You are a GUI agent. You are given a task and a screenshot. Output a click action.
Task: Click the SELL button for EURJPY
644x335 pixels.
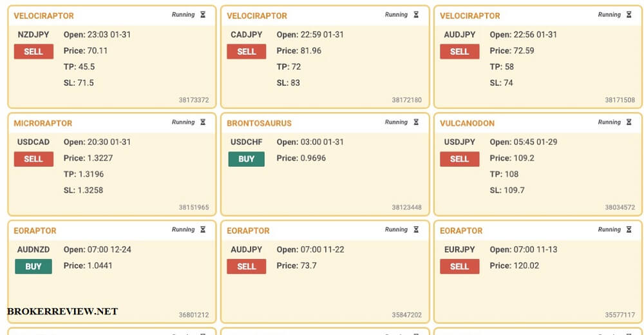click(x=460, y=266)
